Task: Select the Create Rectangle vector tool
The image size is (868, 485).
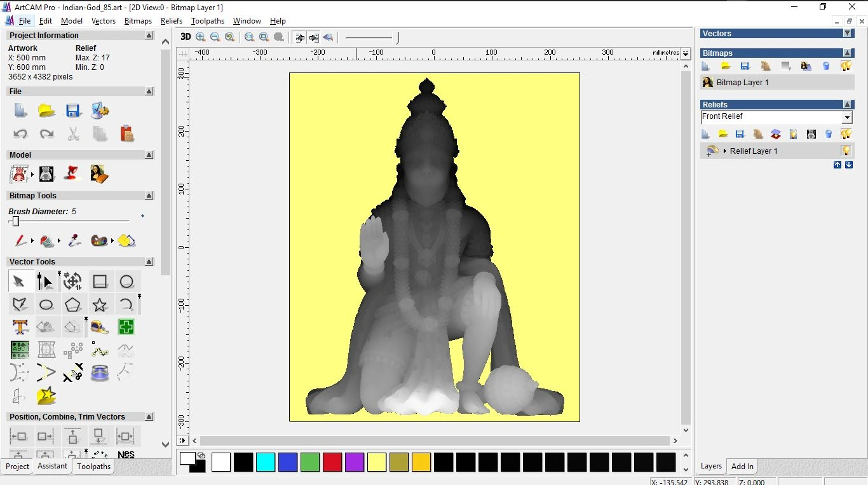Action: (x=100, y=282)
